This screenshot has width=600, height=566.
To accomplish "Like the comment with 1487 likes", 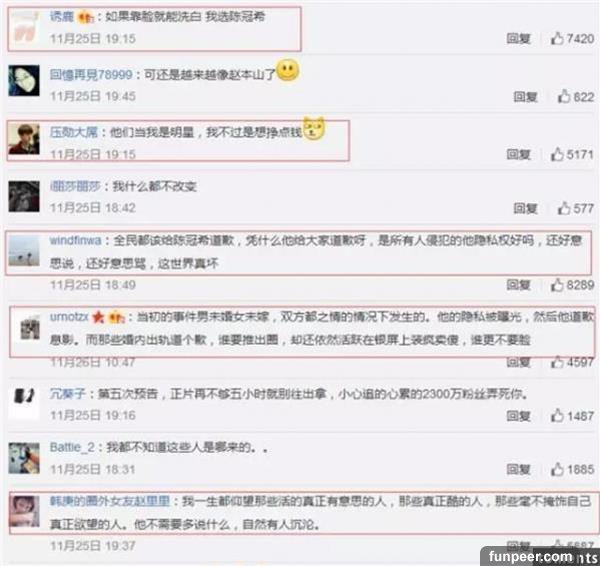I will [557, 415].
